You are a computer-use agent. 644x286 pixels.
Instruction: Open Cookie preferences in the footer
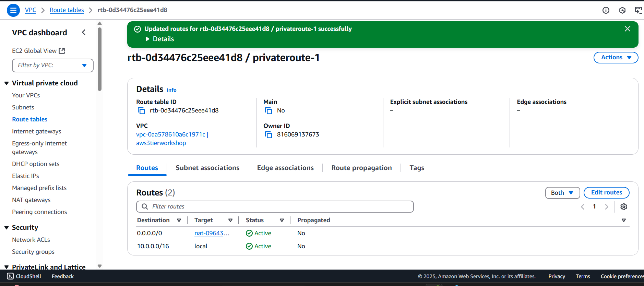pos(622,276)
